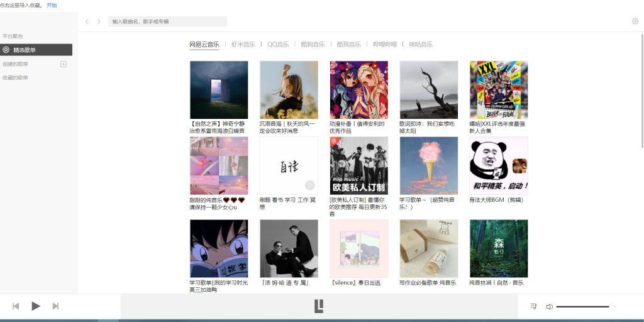644x322 pixels.
Task: Click the search box for songs
Action: [167, 21]
